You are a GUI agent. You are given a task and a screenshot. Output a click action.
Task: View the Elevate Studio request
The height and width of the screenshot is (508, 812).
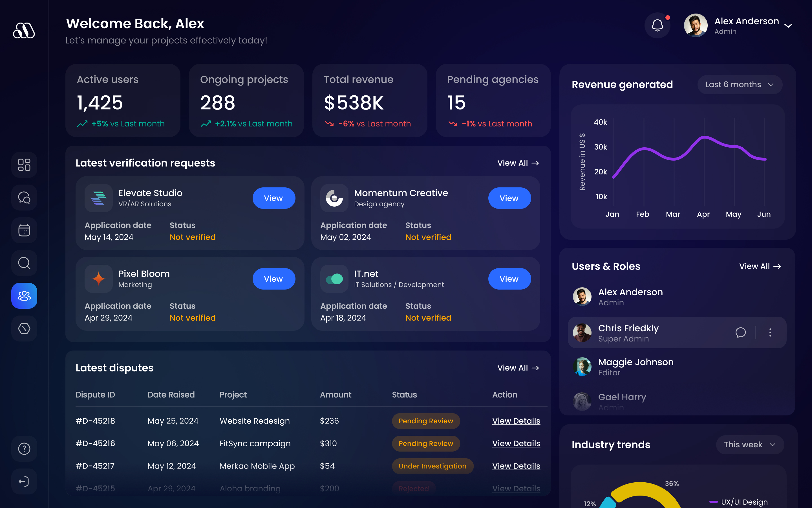[x=274, y=198]
